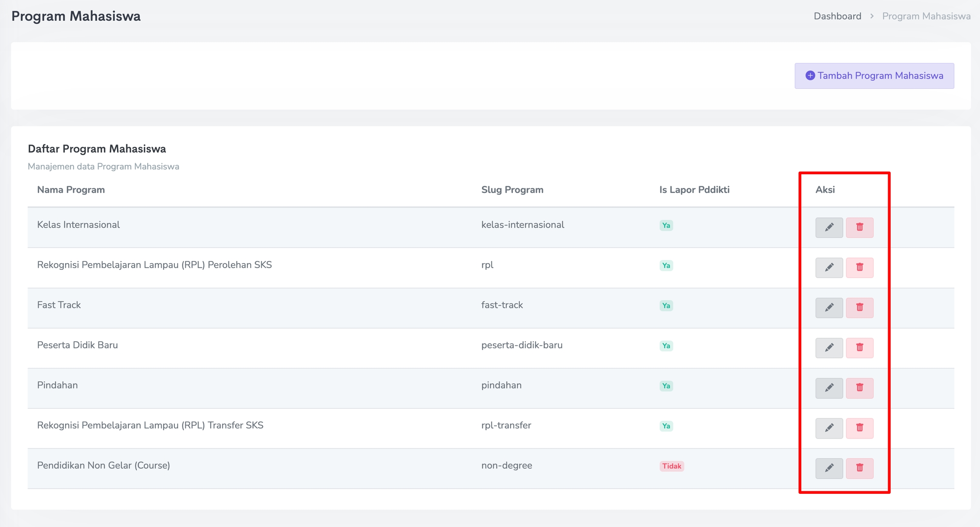Edit Pendidikan Non Gelar (Course) row
The height and width of the screenshot is (527, 980).
click(x=829, y=468)
